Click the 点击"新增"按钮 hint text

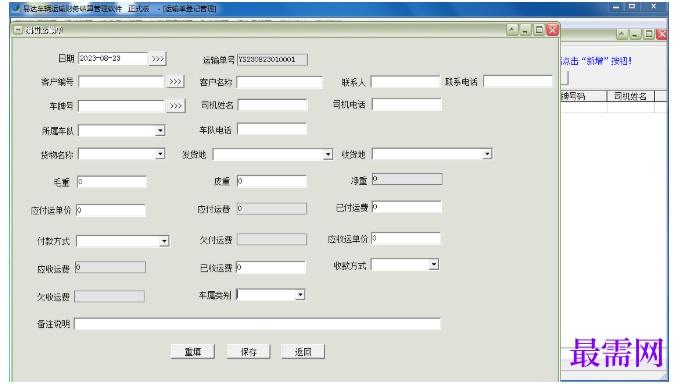tap(596, 61)
